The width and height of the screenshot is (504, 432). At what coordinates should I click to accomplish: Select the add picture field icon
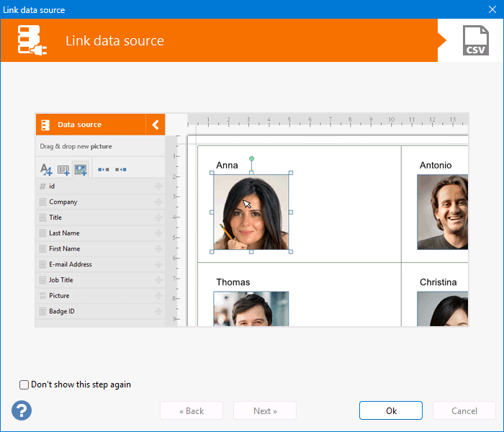click(81, 170)
